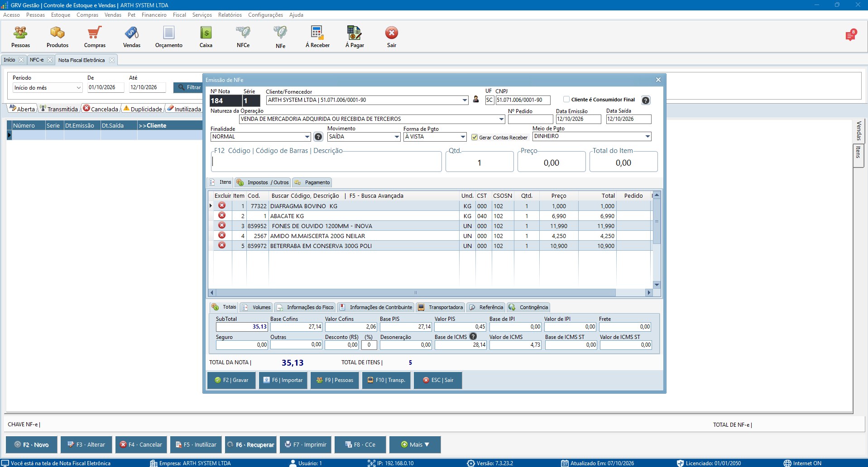Click the Nº Pedido input field
This screenshot has width=868, height=467.
[x=530, y=119]
